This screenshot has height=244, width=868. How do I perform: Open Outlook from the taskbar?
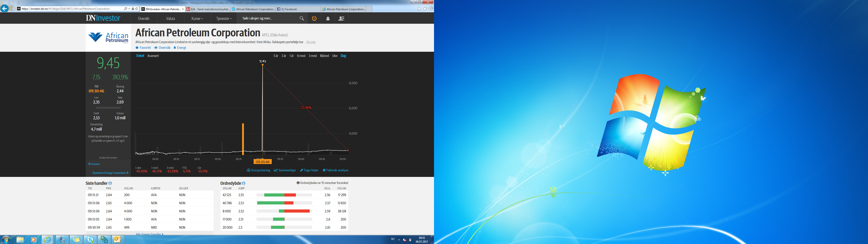coord(117,240)
